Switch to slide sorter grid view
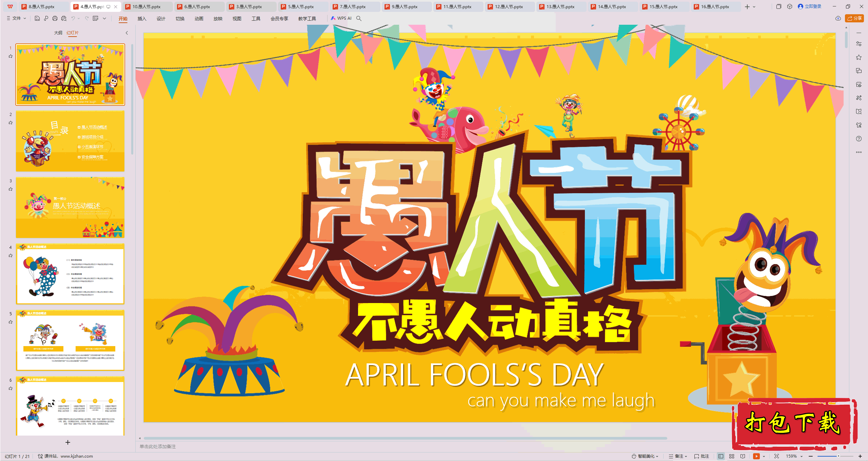868x461 pixels. (732, 456)
